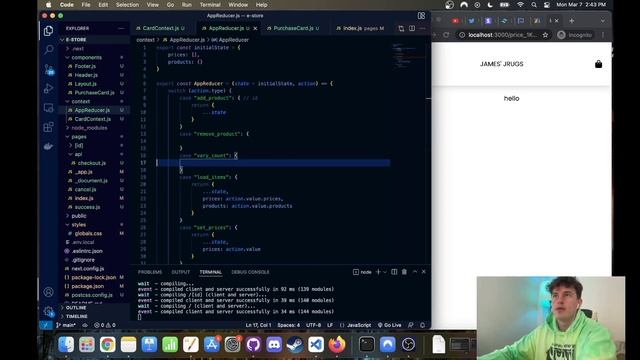The image size is (640, 360).
Task: Bookmark the localhost page with star
Action: pos(545,35)
